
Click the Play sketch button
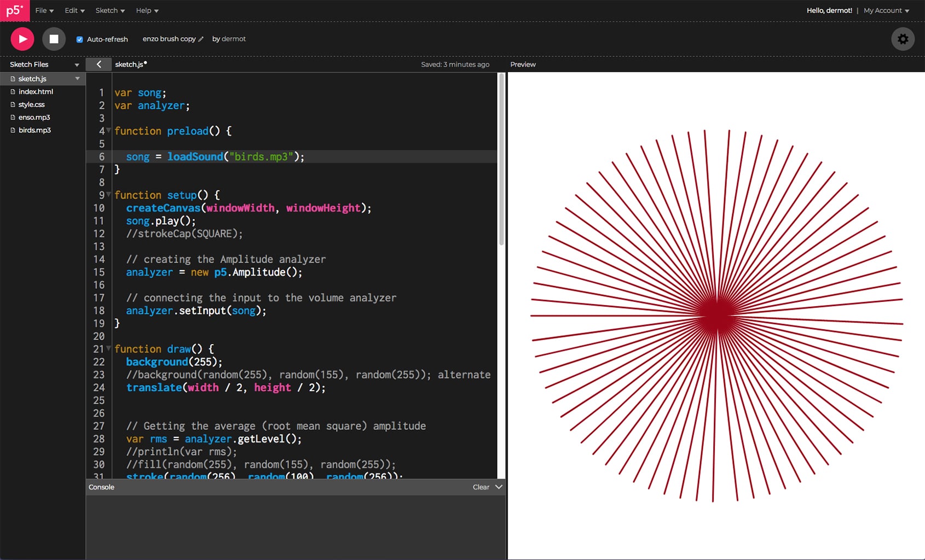(x=22, y=39)
